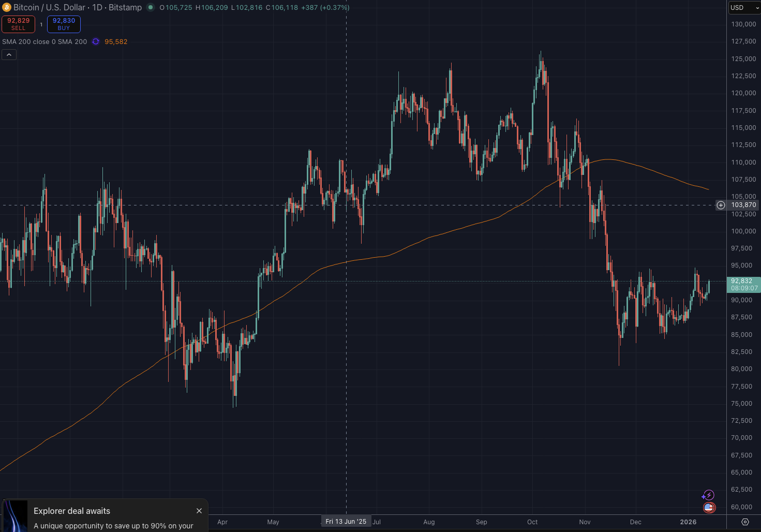Select the SMA 200 close 0 indicator legend
This screenshot has height=532, width=761.
click(44, 41)
